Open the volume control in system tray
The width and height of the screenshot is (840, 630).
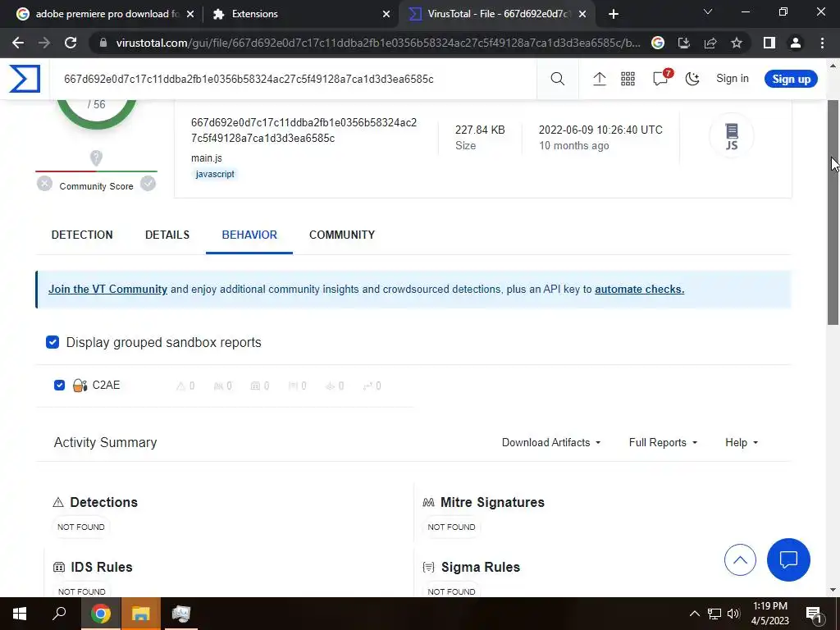click(x=733, y=614)
